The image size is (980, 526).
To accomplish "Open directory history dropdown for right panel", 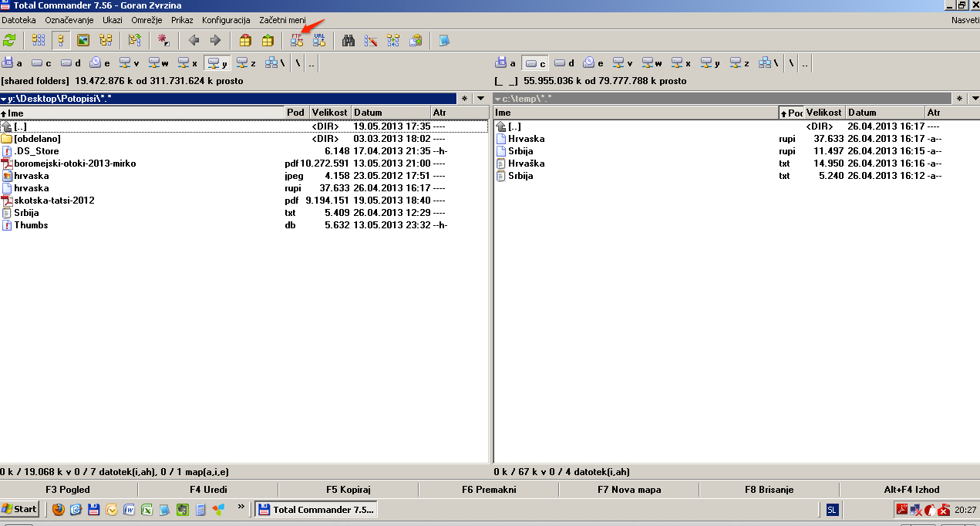I will point(974,99).
